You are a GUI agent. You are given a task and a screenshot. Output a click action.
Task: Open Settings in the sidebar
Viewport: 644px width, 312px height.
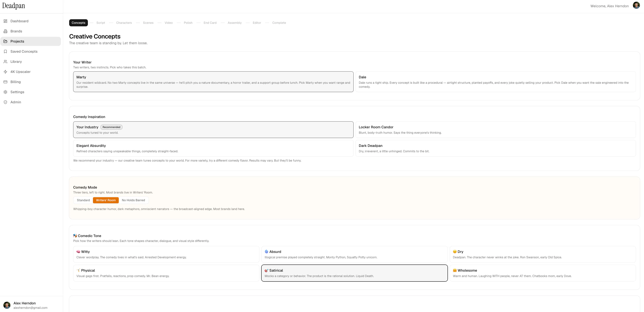(x=31, y=92)
